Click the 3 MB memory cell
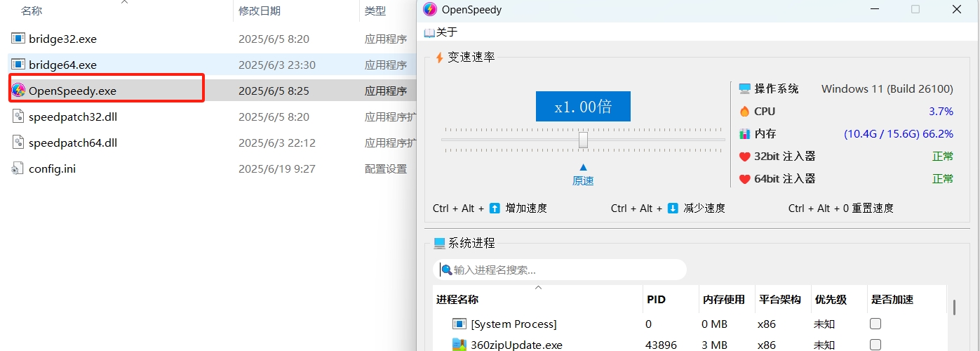The height and width of the screenshot is (351, 980). pyautogui.click(x=714, y=345)
